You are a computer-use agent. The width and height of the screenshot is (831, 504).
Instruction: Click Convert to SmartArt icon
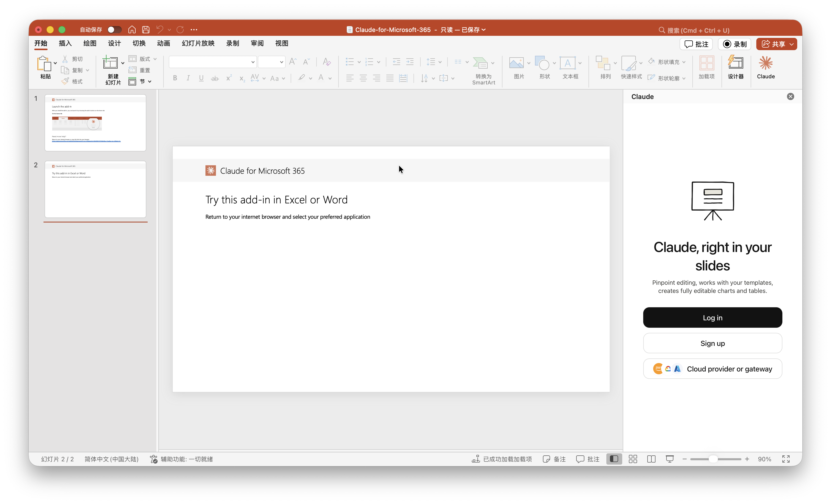click(x=480, y=63)
